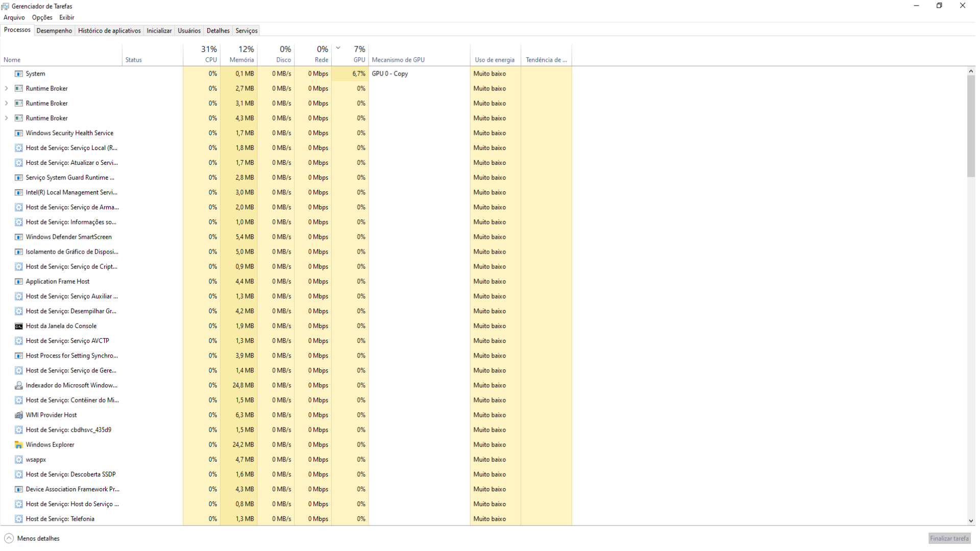Sort by the Nome column header
Image resolution: width=980 pixels, height=551 pixels.
pos(61,55)
